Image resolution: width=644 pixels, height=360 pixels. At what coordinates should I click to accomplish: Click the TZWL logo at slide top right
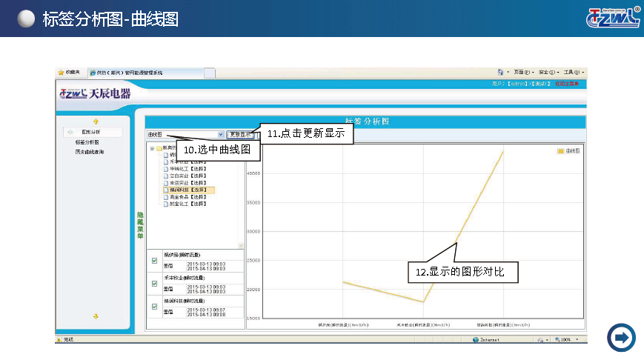613,18
